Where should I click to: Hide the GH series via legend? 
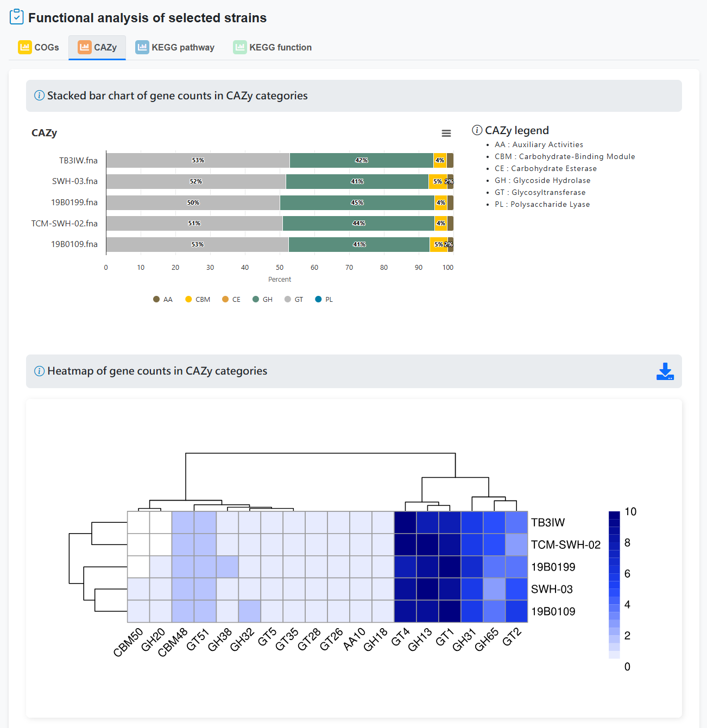pyautogui.click(x=263, y=299)
